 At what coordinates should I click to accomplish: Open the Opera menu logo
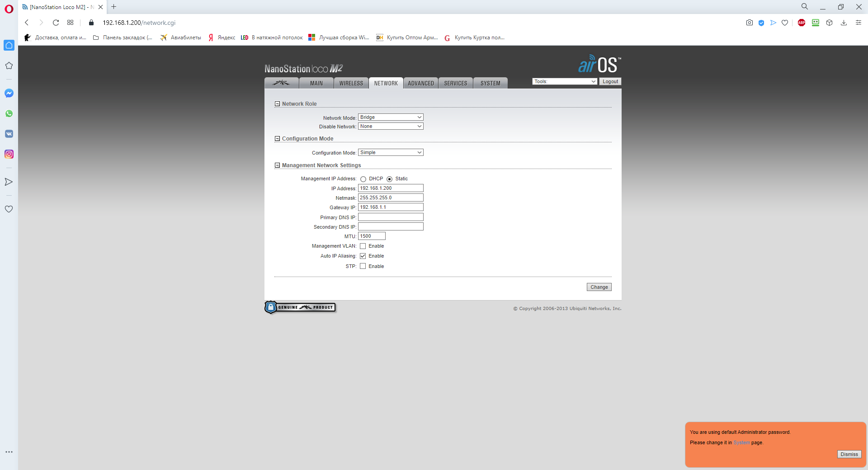(9, 9)
